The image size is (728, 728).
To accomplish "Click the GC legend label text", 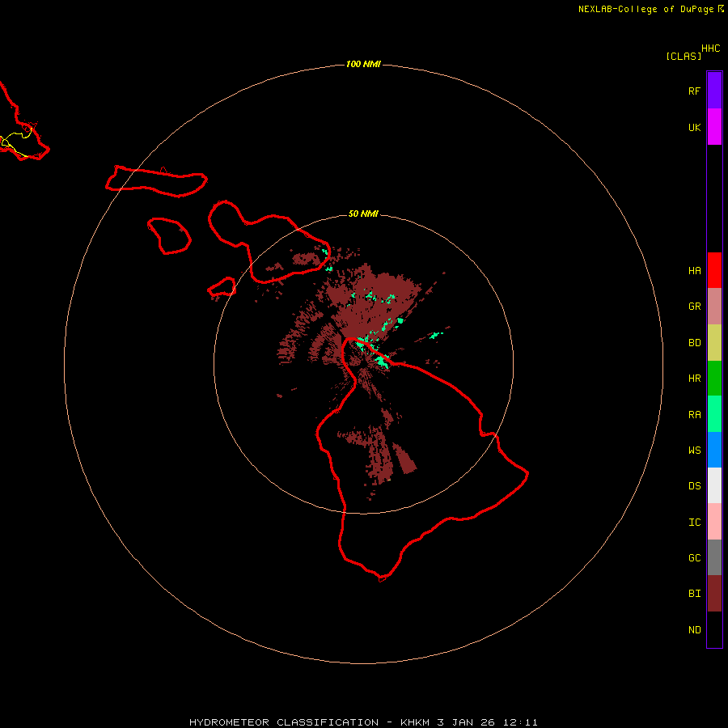I will [694, 557].
